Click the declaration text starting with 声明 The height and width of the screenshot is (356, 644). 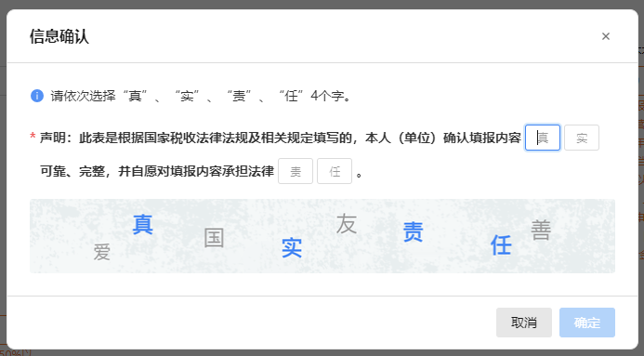tap(280, 138)
